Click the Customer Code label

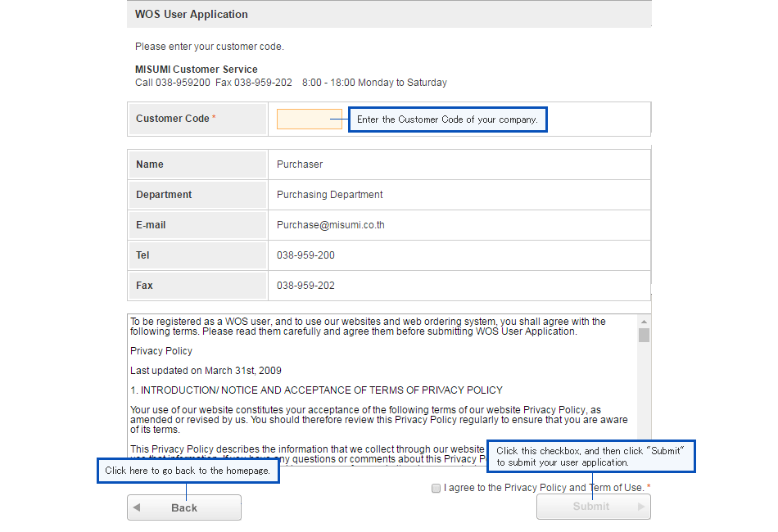pos(173,119)
